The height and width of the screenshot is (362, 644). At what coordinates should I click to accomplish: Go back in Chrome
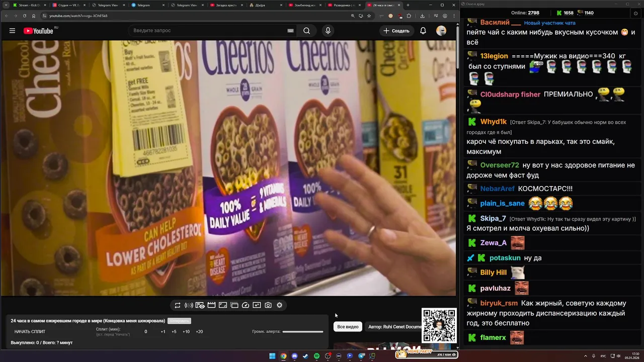click(7, 16)
